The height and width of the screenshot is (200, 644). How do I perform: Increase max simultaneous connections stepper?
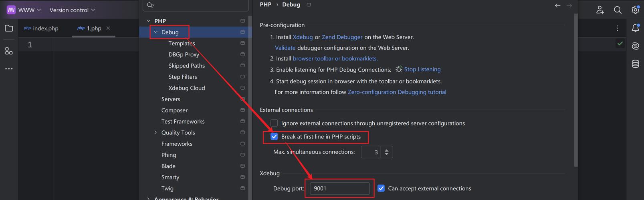(387, 150)
